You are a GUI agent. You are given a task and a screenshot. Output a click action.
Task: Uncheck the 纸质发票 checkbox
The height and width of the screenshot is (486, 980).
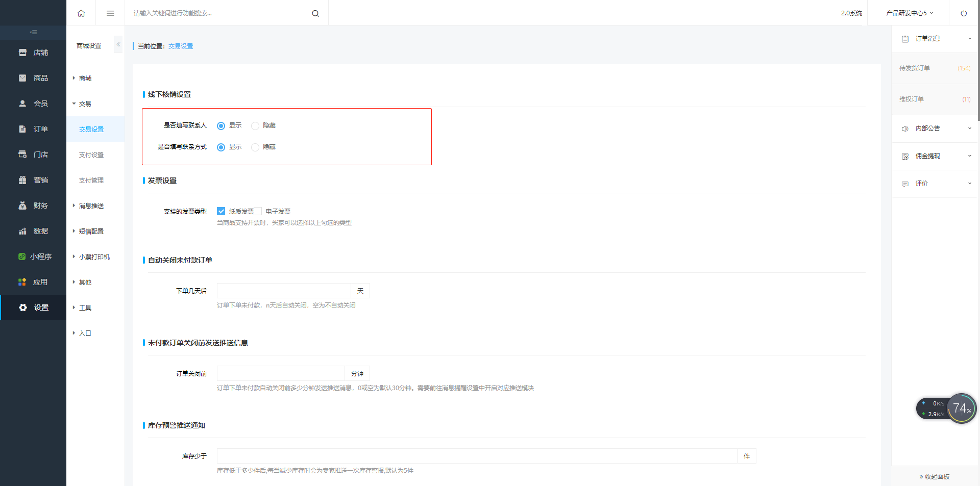pos(221,211)
